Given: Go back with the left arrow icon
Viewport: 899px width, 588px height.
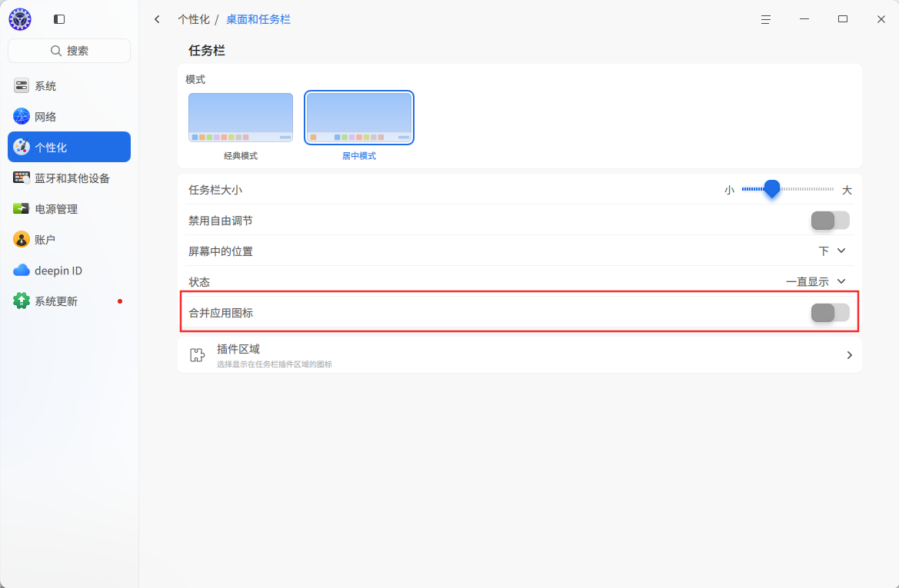Looking at the screenshot, I should [157, 19].
